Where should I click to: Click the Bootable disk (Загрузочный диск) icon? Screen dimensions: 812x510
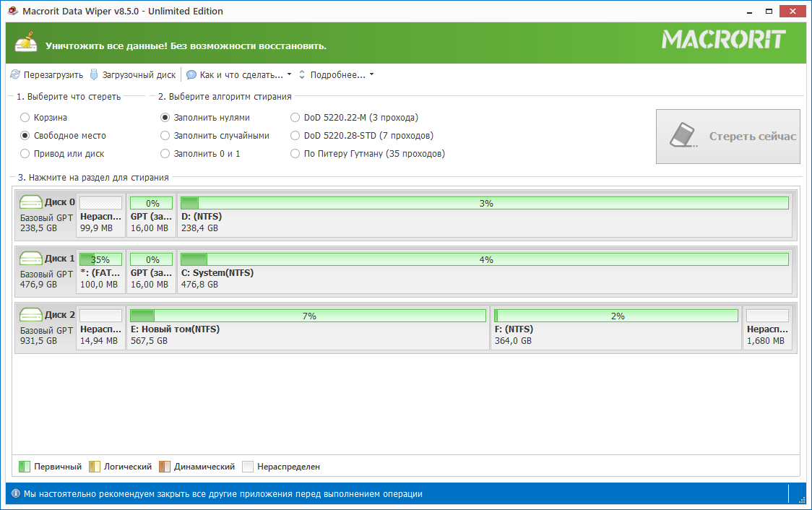(94, 74)
